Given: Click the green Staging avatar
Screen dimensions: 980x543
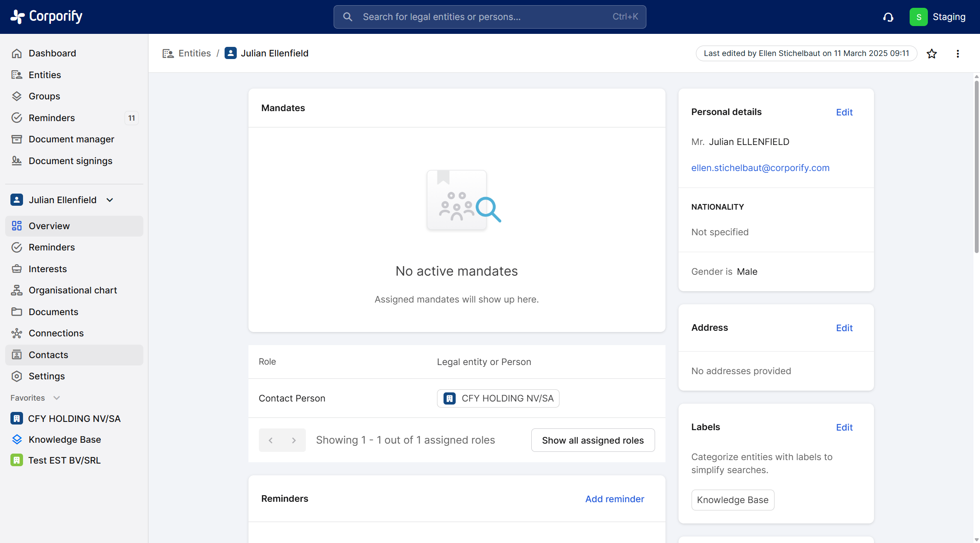Looking at the screenshot, I should 918,17.
